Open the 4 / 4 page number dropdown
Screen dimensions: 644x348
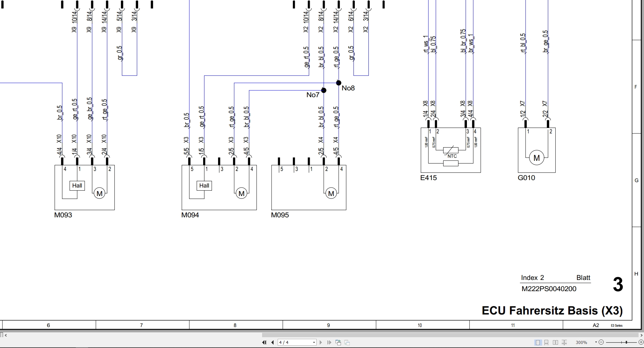(x=314, y=343)
